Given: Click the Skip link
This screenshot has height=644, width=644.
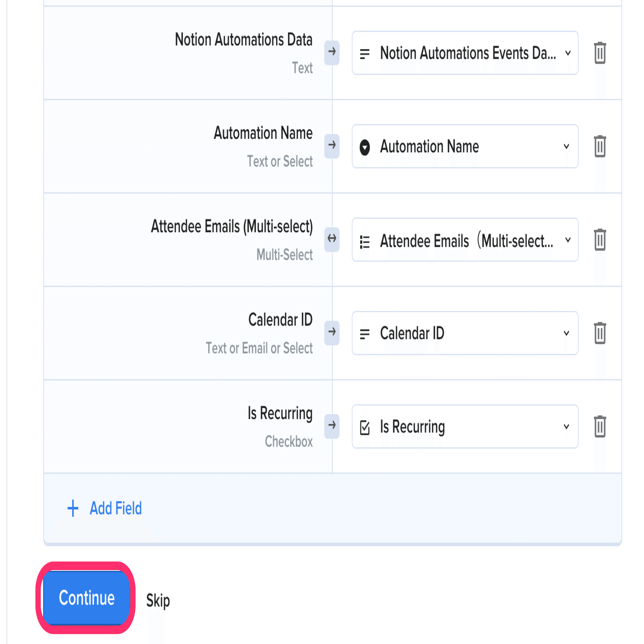Looking at the screenshot, I should tap(158, 600).
